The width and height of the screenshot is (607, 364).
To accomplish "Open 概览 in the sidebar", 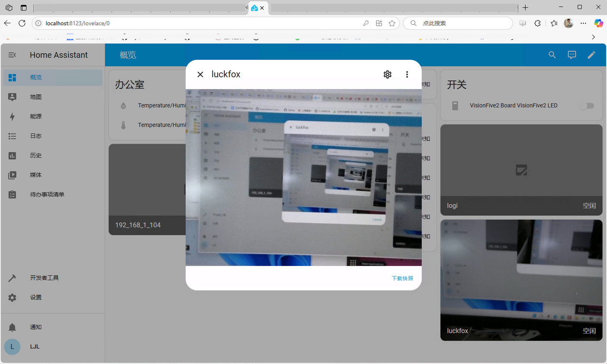I will (x=53, y=78).
